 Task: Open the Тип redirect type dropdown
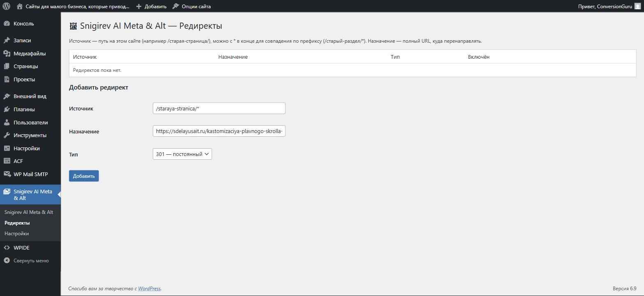pyautogui.click(x=182, y=154)
